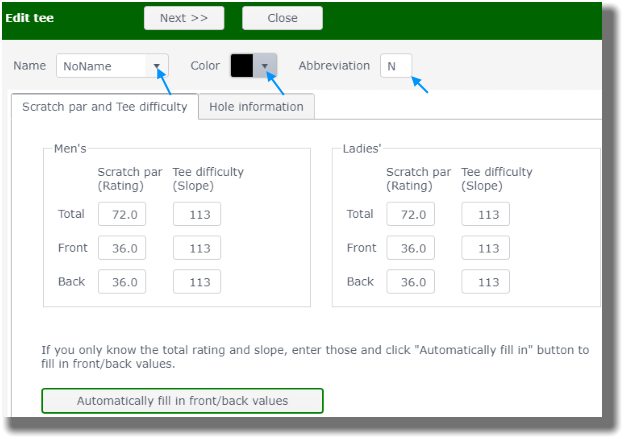Click the Color label
The width and height of the screenshot is (624, 439).
click(x=205, y=66)
